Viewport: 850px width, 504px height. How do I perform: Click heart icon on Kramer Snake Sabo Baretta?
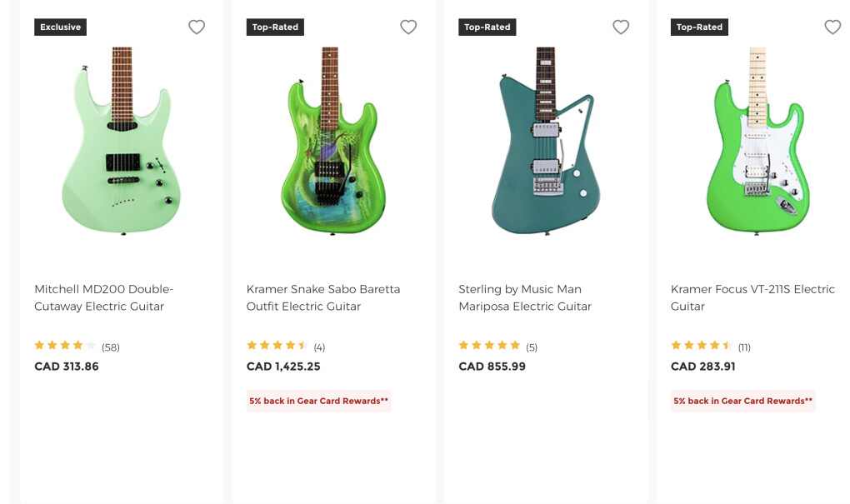click(408, 27)
